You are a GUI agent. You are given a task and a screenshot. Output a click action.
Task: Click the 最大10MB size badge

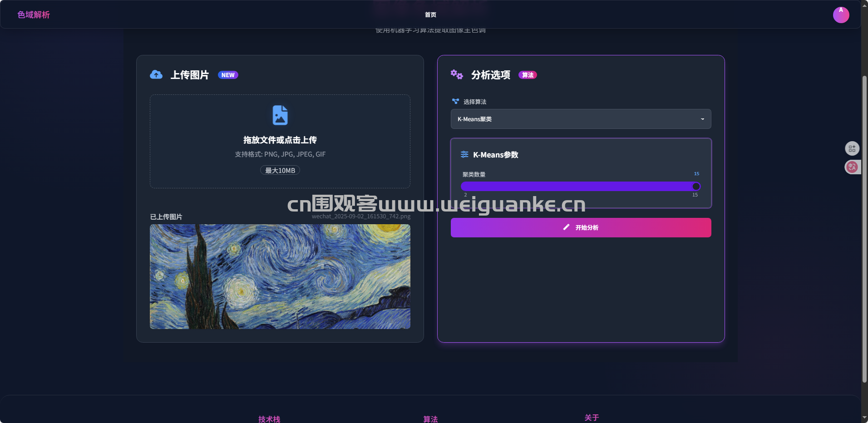click(280, 170)
